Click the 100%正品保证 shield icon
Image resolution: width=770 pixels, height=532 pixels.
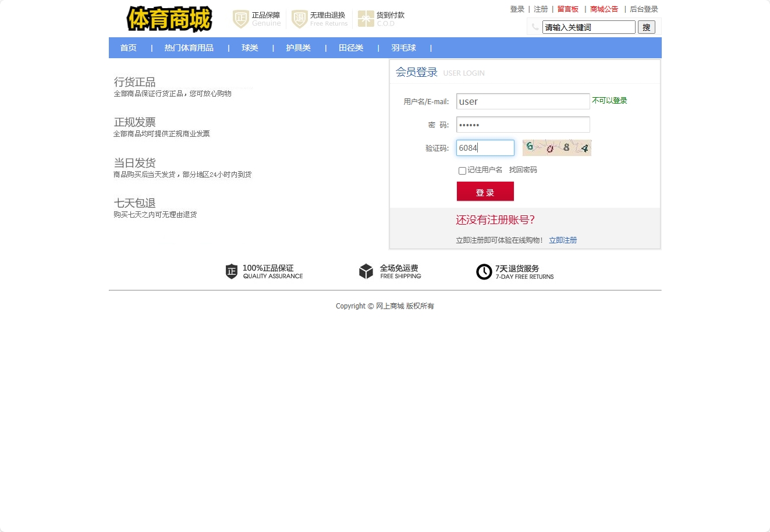(232, 271)
